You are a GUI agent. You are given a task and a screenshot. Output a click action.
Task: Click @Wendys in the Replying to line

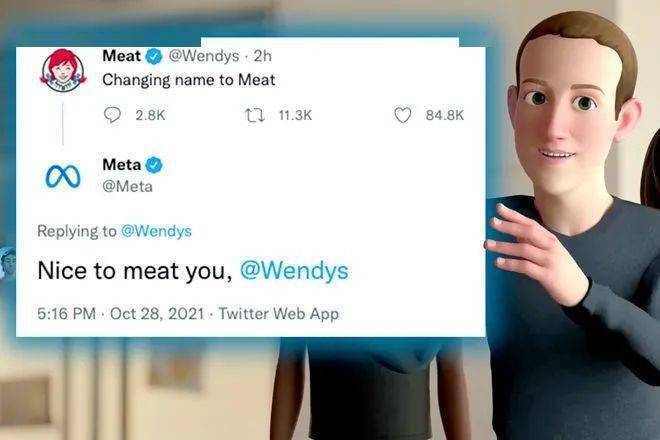(x=156, y=231)
